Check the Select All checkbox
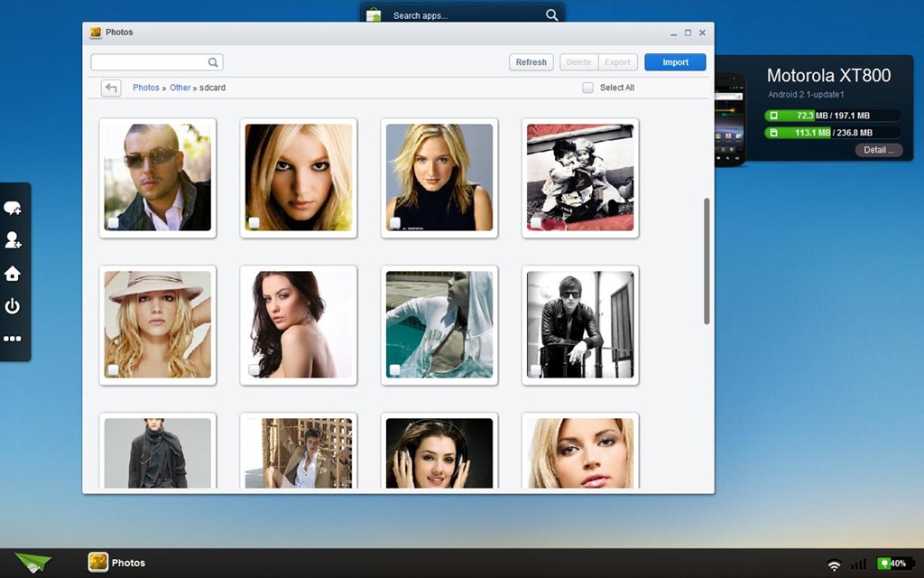This screenshot has height=578, width=924. tap(587, 88)
